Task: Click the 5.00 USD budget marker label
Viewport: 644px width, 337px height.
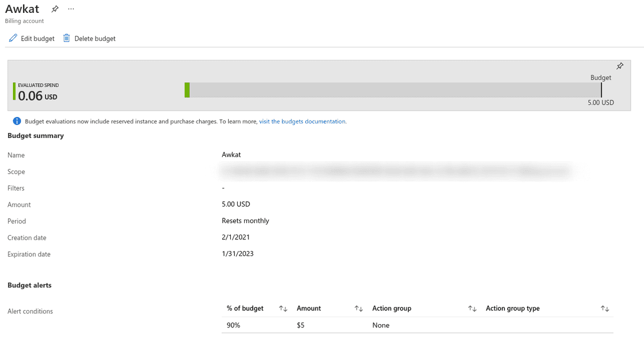Action: (601, 102)
